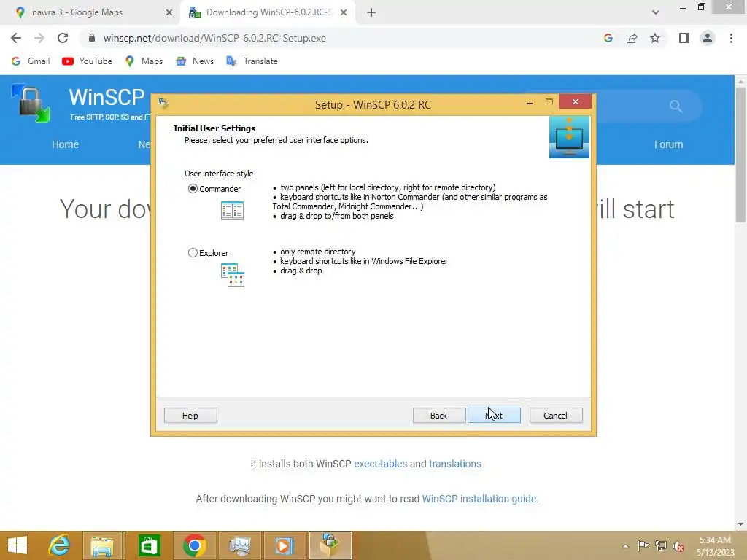Click the muted volume tray icon
The width and height of the screenshot is (747, 560).
[678, 546]
